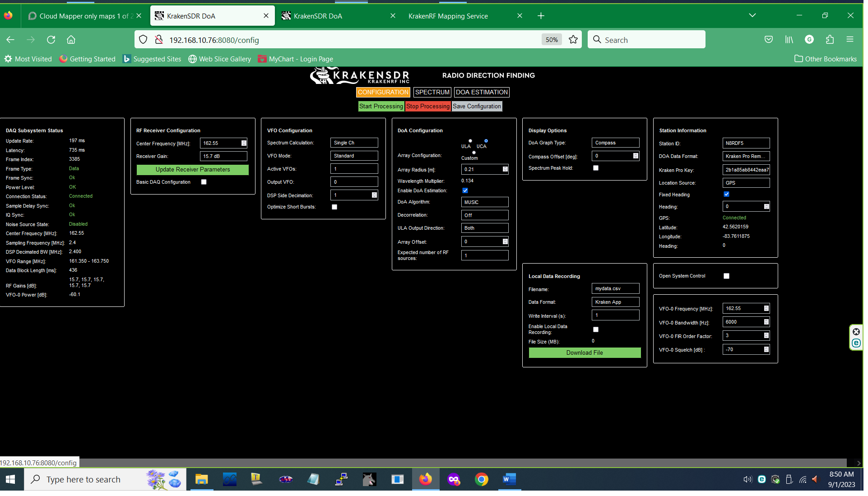Select ULA array configuration radio
Screen dimensions: 868x496
(470, 141)
